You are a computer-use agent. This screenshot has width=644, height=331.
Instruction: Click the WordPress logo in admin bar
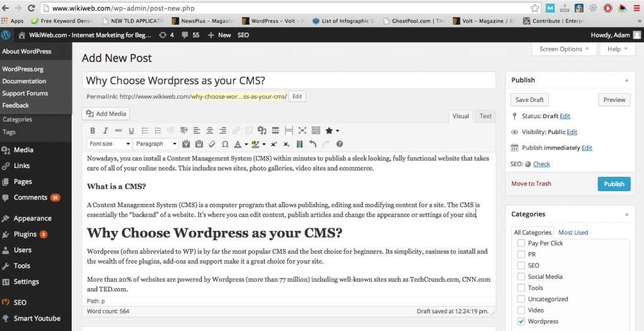pos(6,35)
